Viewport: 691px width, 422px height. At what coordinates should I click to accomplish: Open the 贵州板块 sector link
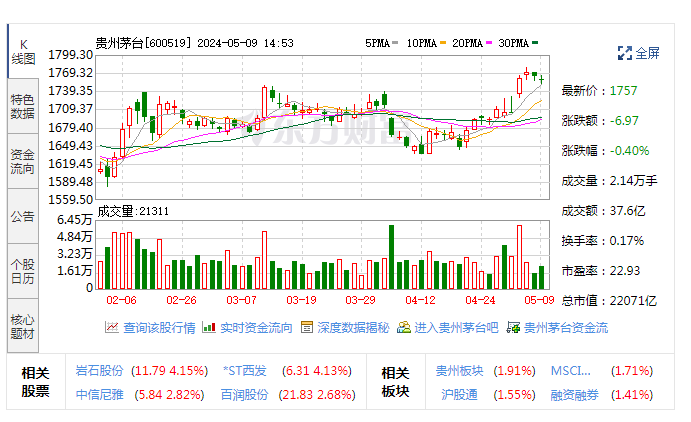click(459, 370)
